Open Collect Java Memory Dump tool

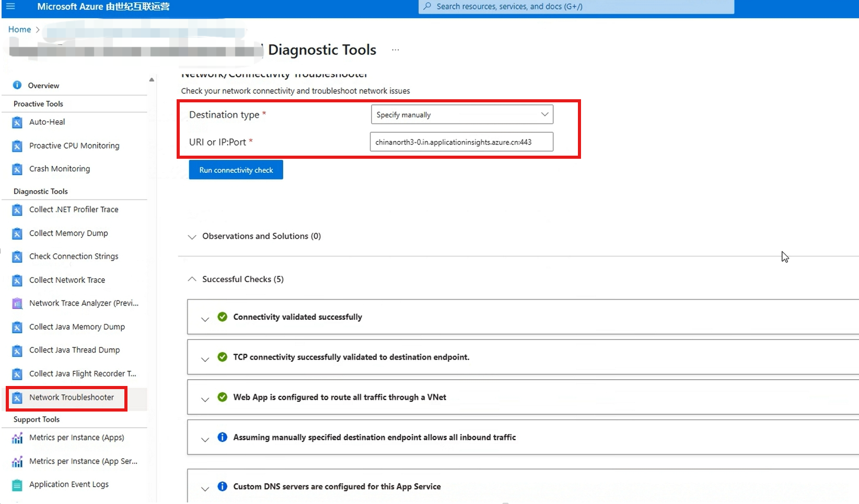click(x=77, y=327)
